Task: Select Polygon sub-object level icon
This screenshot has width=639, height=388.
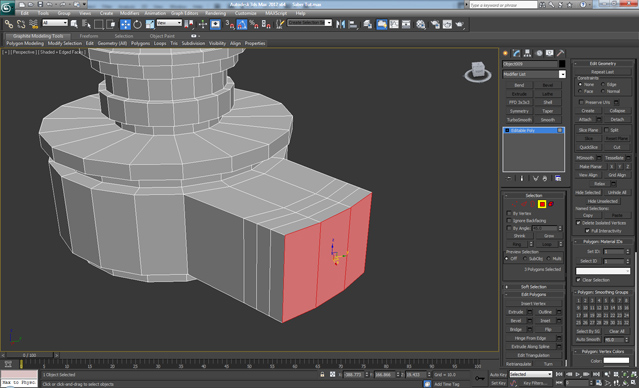Action: tap(542, 204)
